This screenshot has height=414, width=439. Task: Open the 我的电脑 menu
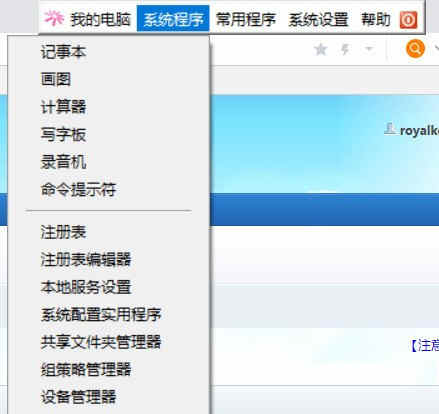pyautogui.click(x=100, y=19)
